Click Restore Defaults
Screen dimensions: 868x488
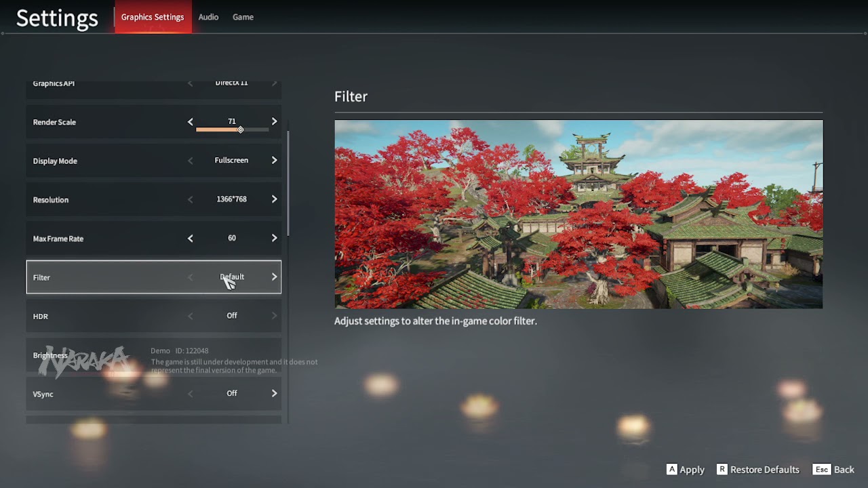[x=758, y=469]
